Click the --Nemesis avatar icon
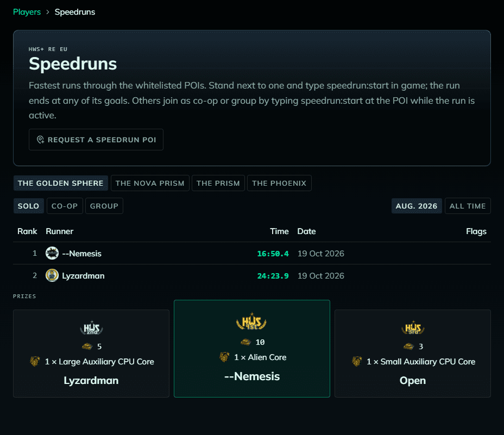Screen dimensions: 504x435 tap(52, 253)
